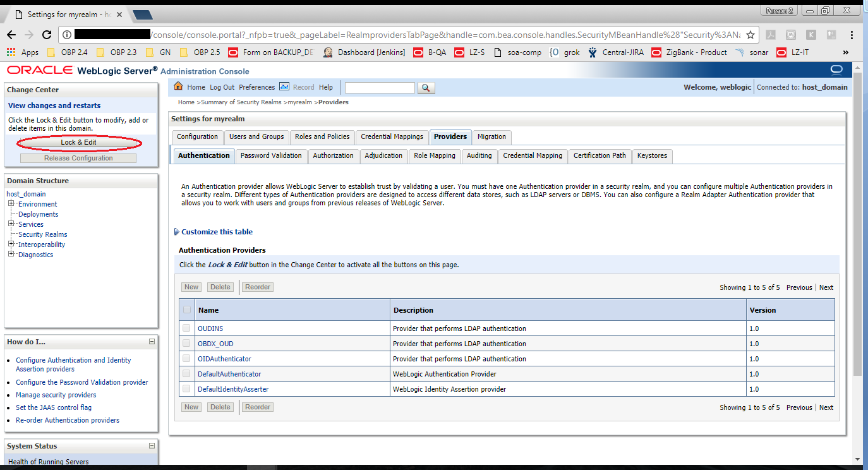868x470 pixels.
Task: Expand the Diagnostics tree node
Action: [11, 254]
